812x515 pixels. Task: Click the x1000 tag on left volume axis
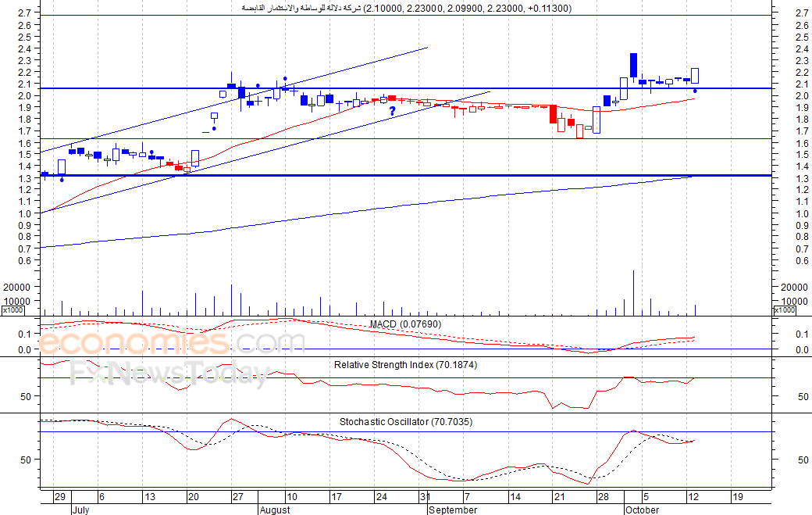(x=12, y=309)
